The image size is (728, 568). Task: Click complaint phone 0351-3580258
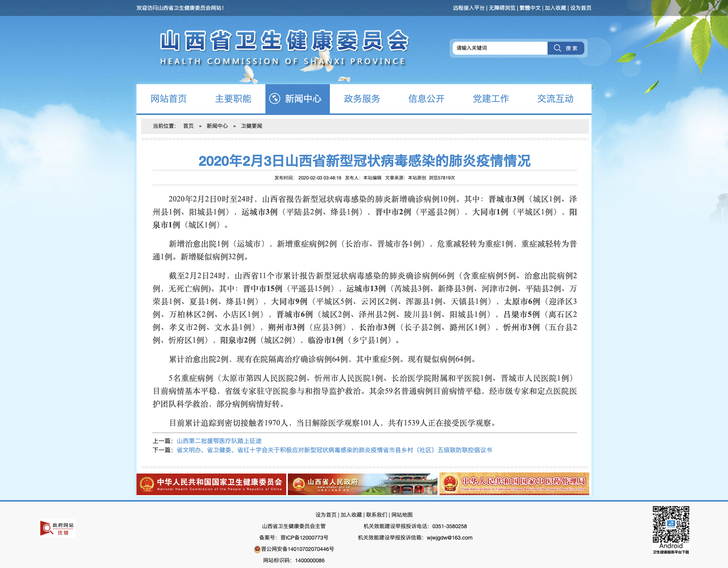(450, 526)
